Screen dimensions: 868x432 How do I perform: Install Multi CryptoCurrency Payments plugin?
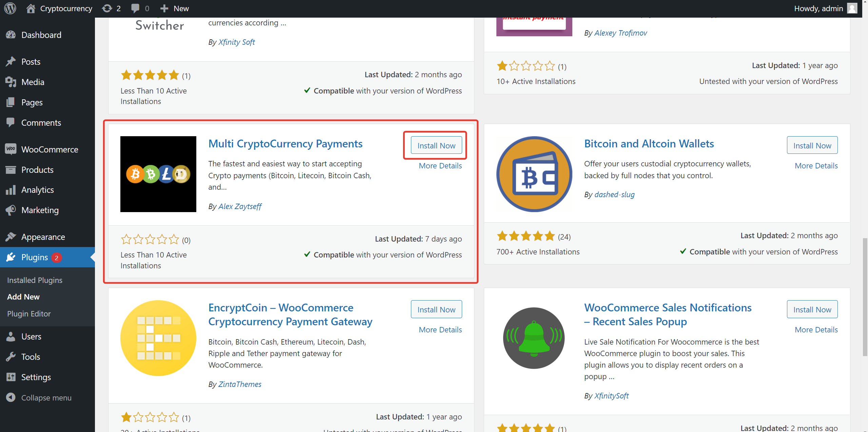coord(436,145)
